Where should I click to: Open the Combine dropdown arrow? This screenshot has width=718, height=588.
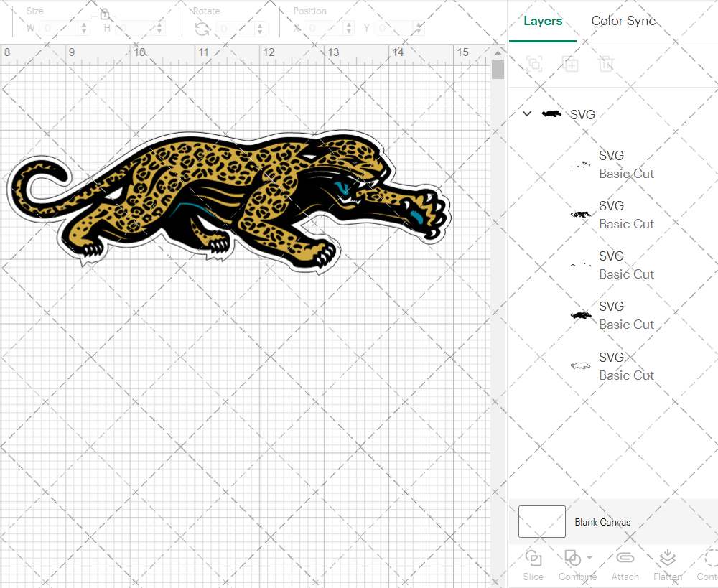tap(589, 557)
